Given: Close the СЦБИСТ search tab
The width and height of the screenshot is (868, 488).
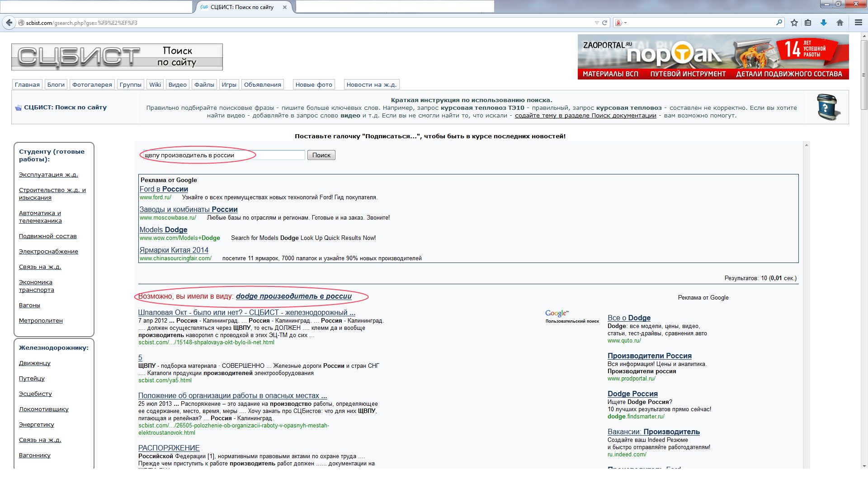Looking at the screenshot, I should (284, 7).
